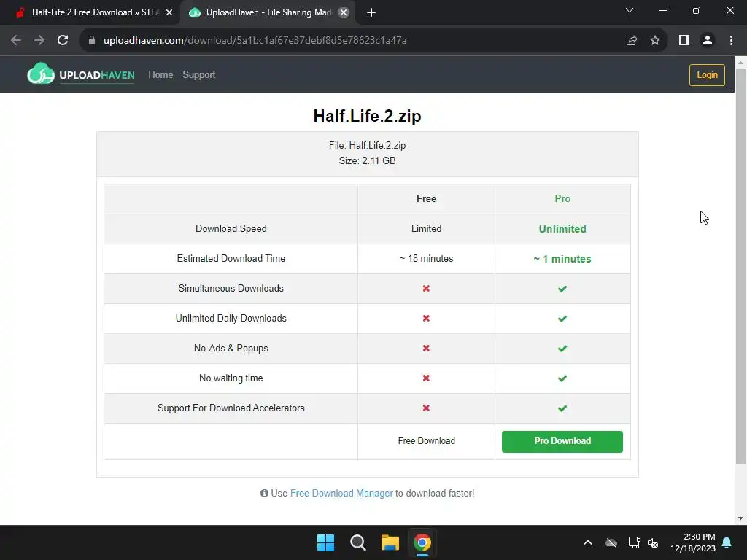This screenshot has height=560, width=747.
Task: Click the '~ 1 minutes' cell
Action: tap(562, 259)
